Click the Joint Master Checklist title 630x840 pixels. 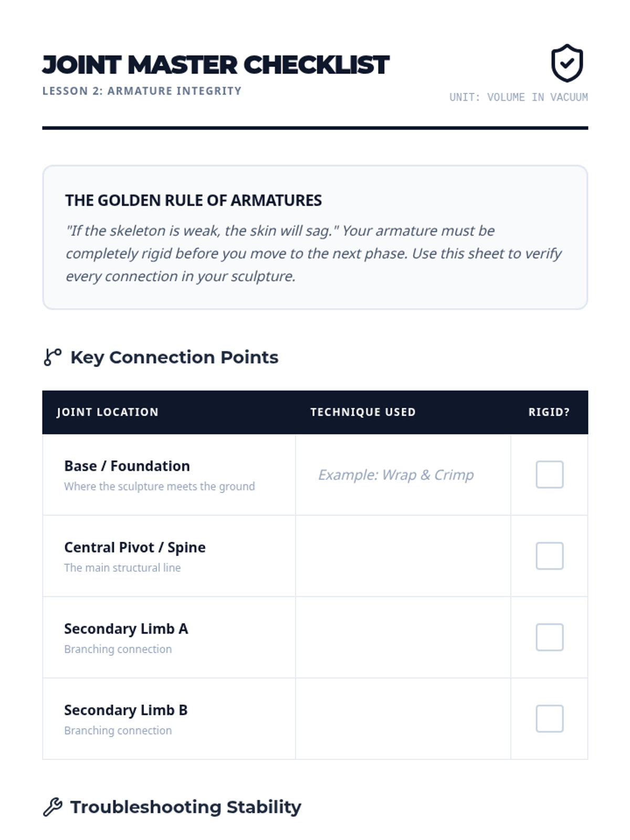click(x=216, y=65)
